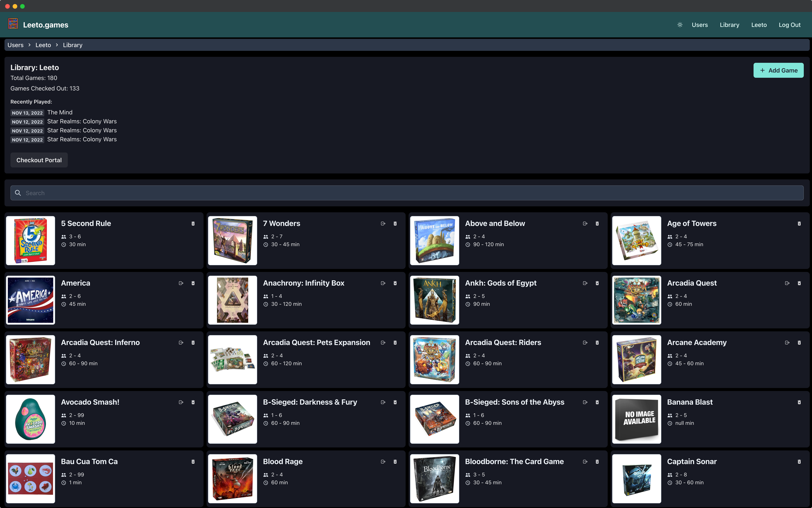Check out Arcadia Quest: Inferno
812x508 pixels.
tap(181, 343)
